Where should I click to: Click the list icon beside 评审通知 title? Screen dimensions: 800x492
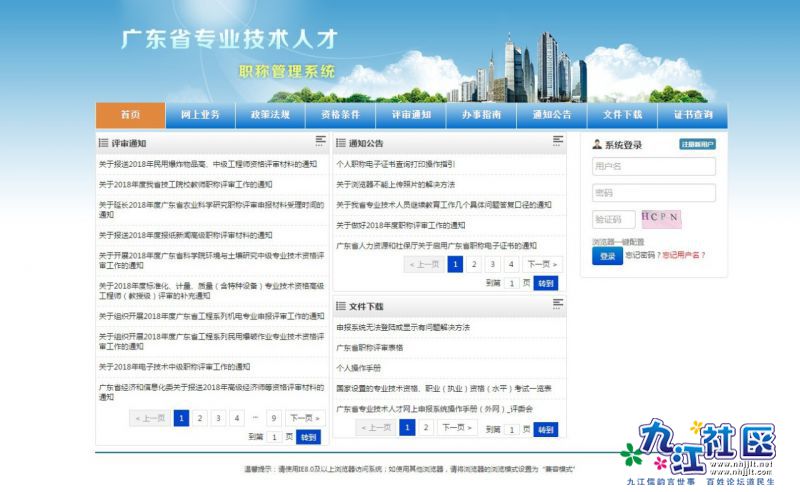104,143
